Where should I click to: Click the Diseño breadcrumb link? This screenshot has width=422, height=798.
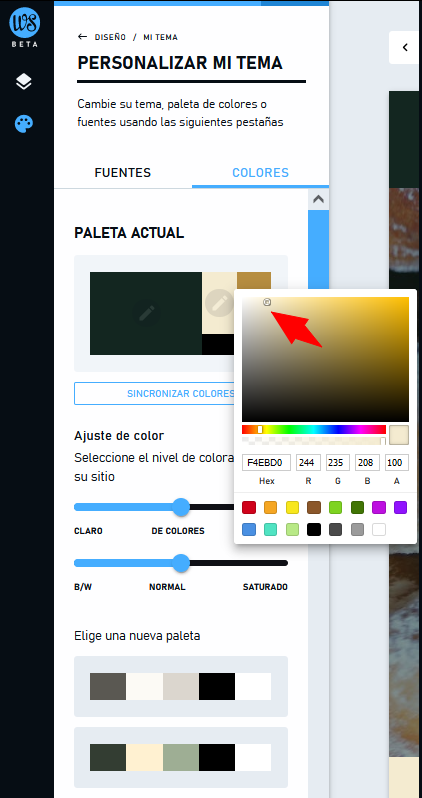(110, 37)
